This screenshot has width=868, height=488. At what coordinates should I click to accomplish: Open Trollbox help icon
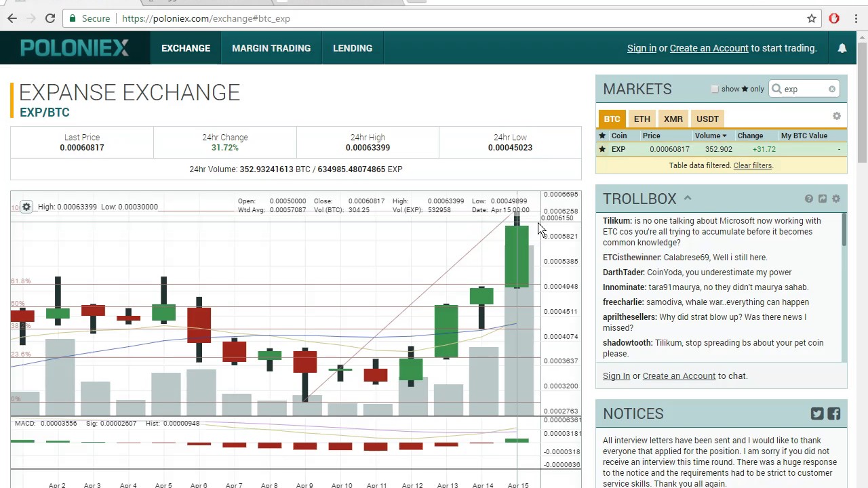point(809,199)
